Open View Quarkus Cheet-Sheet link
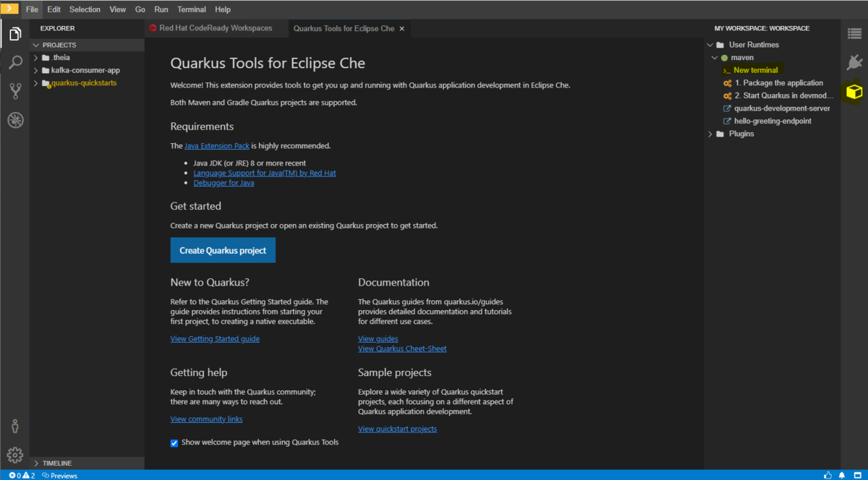Viewport: 868px width, 480px height. 402,348
